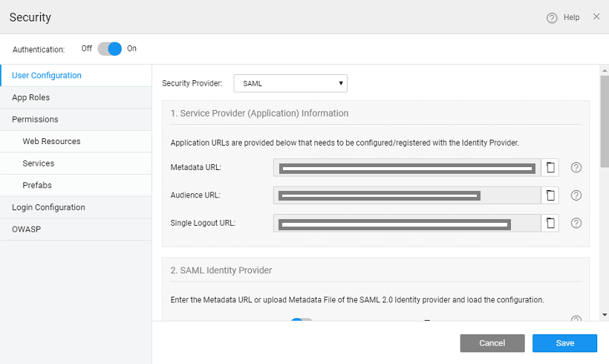Click inside the Metadata URL field
Viewport: 609px width, 364px height.
406,169
